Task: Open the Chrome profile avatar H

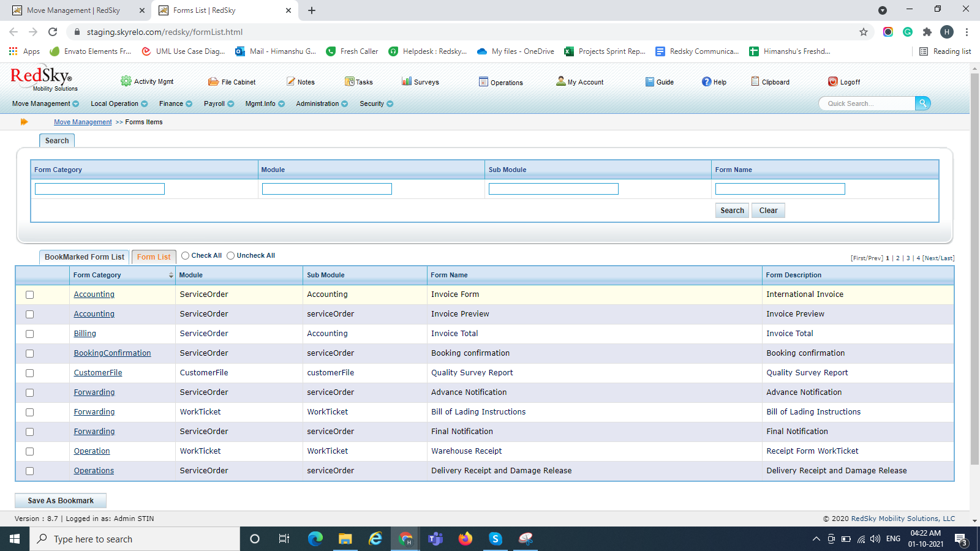Action: point(947,32)
